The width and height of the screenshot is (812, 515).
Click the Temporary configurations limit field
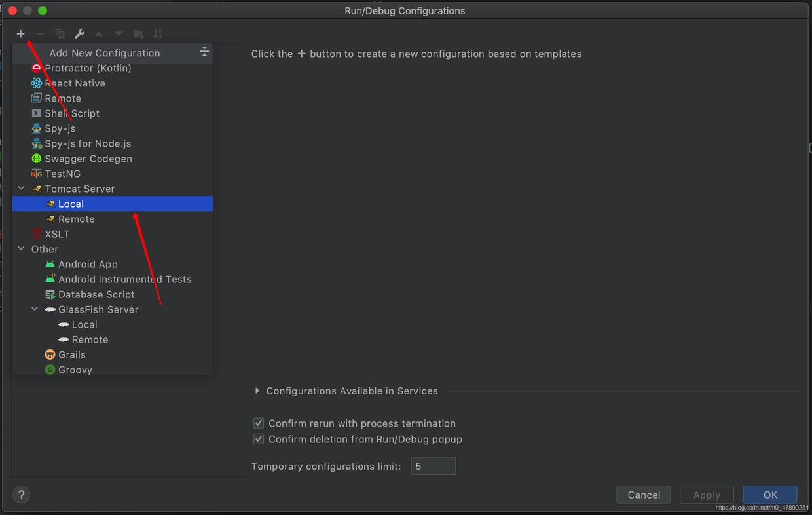coord(433,467)
